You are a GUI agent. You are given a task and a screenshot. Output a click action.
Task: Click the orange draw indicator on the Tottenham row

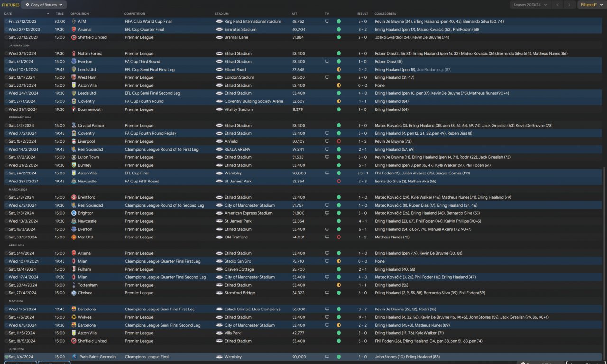[x=339, y=285]
